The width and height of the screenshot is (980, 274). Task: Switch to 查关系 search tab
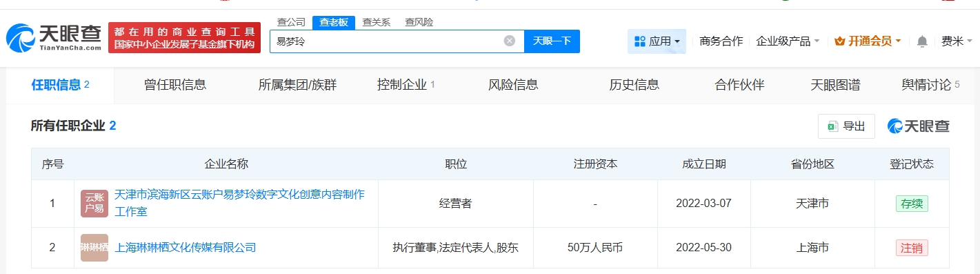click(377, 22)
